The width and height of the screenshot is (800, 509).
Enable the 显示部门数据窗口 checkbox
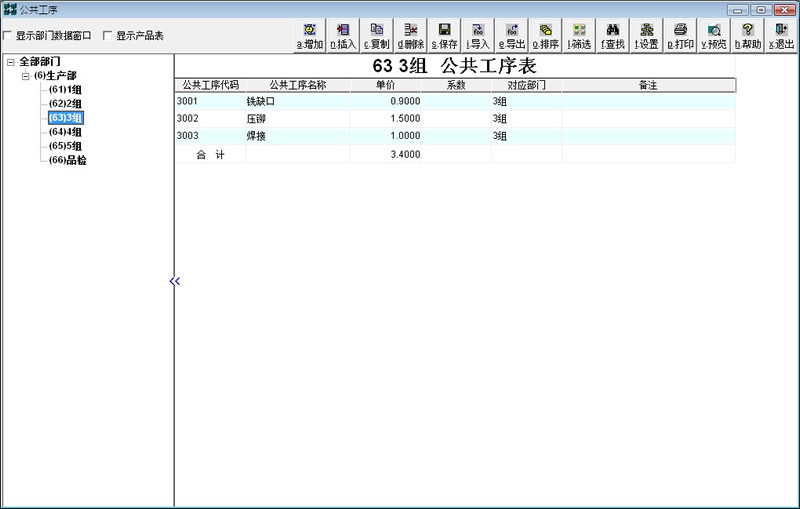pyautogui.click(x=9, y=36)
